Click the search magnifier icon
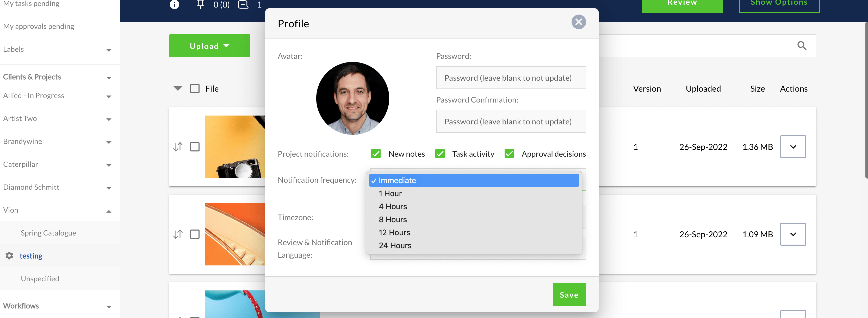Viewport: 868px width, 318px height. [x=802, y=46]
